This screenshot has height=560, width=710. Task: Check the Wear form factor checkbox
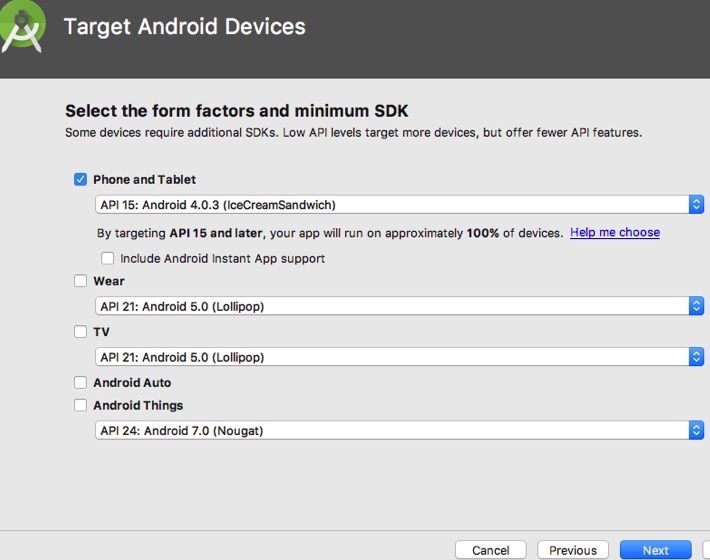[80, 281]
